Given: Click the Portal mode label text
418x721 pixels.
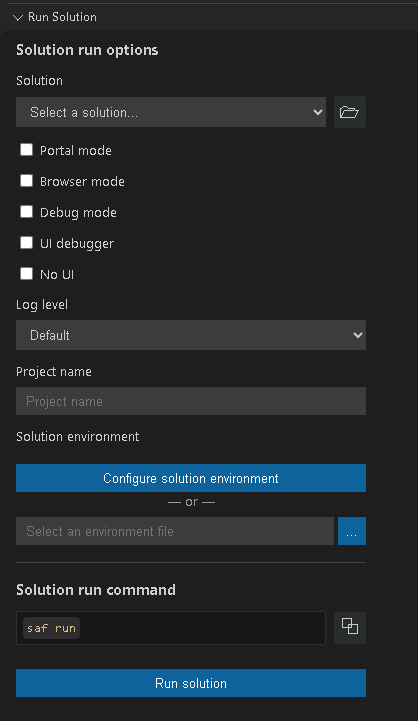Looking at the screenshot, I should tap(76, 150).
